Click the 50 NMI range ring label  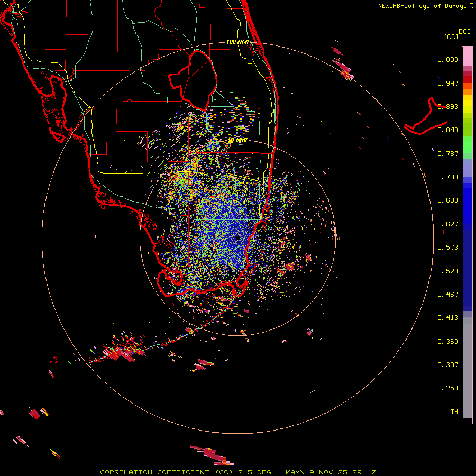(x=237, y=140)
